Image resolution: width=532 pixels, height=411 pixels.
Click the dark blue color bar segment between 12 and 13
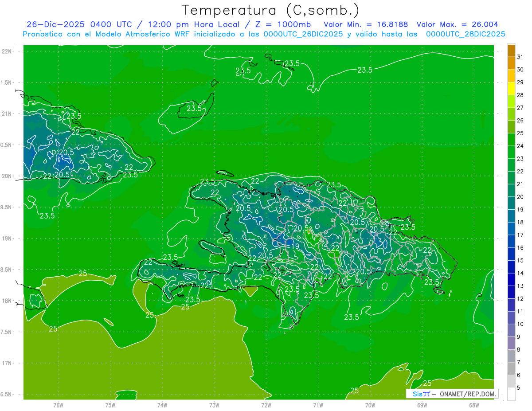tap(511, 292)
